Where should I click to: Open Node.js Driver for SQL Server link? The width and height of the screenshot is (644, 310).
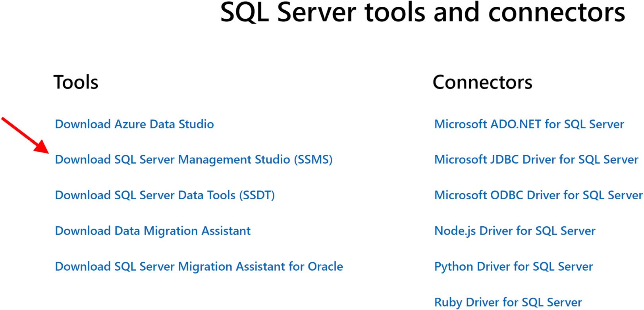[x=515, y=231]
